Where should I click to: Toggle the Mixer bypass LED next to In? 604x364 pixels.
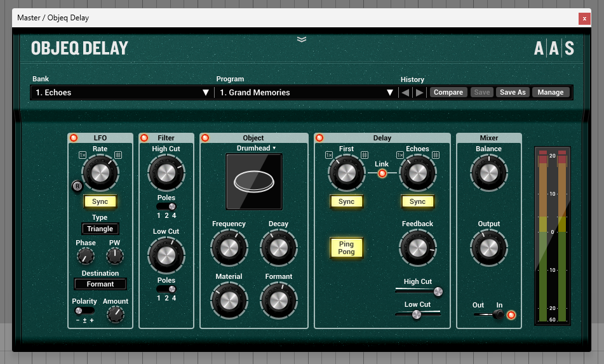coord(511,315)
